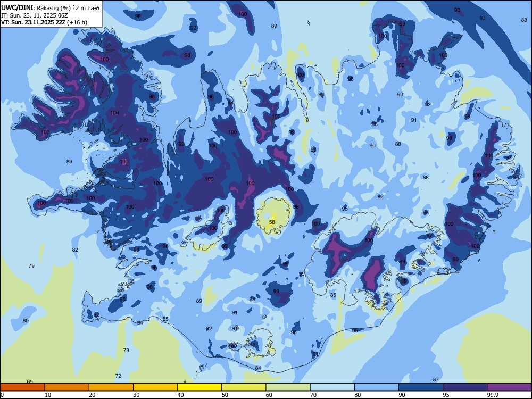Click the 72 humidity value on the map
Image resolution: width=532 pixels, height=399 pixels.
click(118, 376)
